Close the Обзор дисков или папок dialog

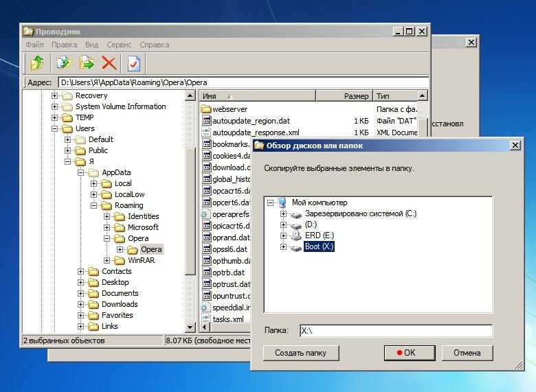(515, 146)
